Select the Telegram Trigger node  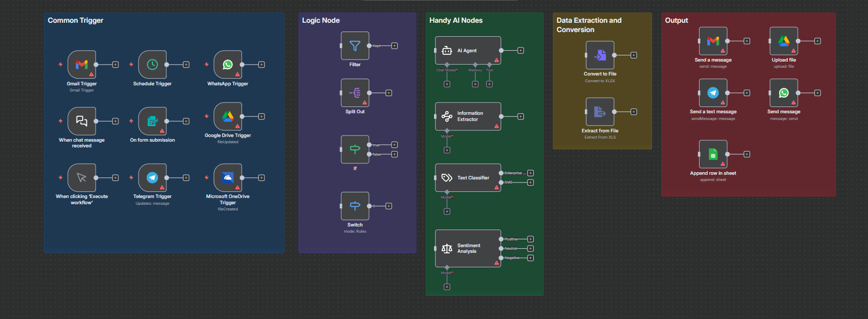tap(152, 178)
